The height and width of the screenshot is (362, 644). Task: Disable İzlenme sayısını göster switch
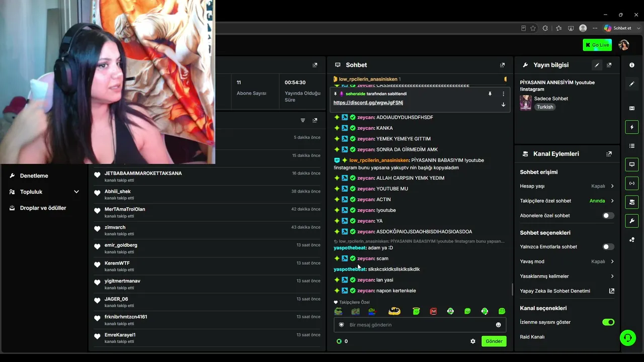click(x=608, y=322)
